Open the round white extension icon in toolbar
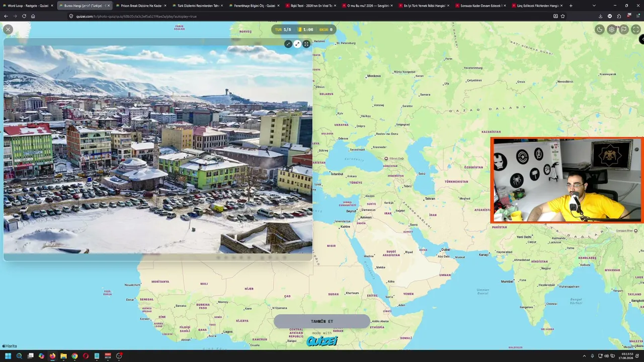The image size is (644, 362). point(610,16)
